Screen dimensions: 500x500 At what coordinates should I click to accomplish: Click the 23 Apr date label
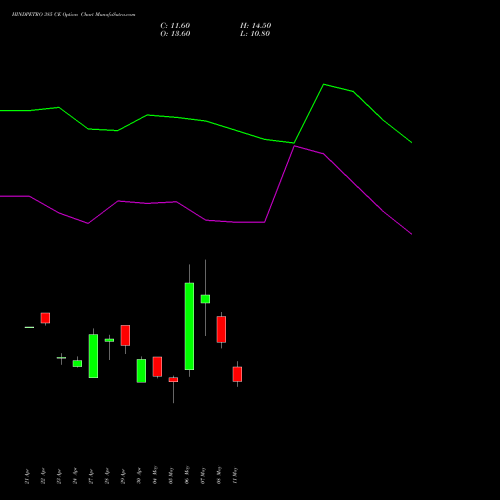(59, 476)
